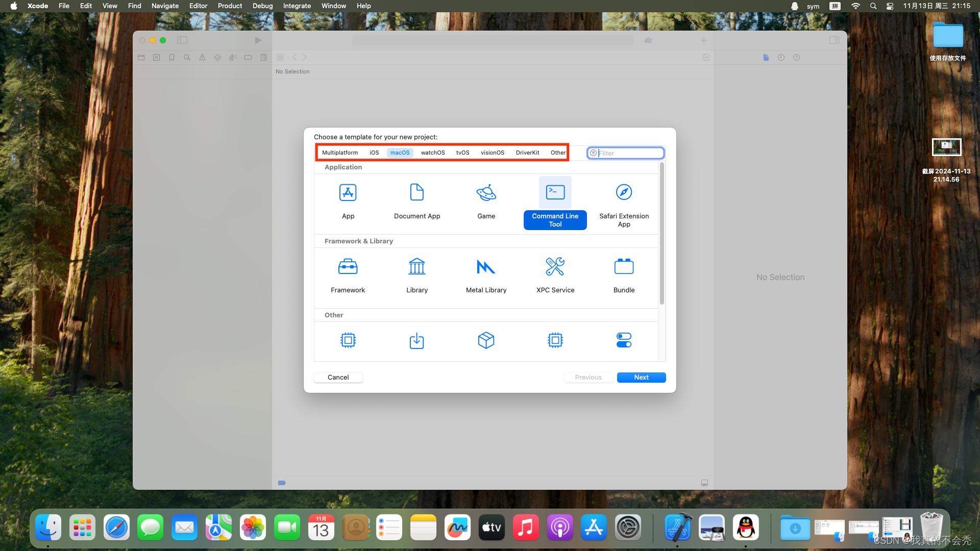The height and width of the screenshot is (551, 980).
Task: Open the Editor menu
Action: point(199,6)
